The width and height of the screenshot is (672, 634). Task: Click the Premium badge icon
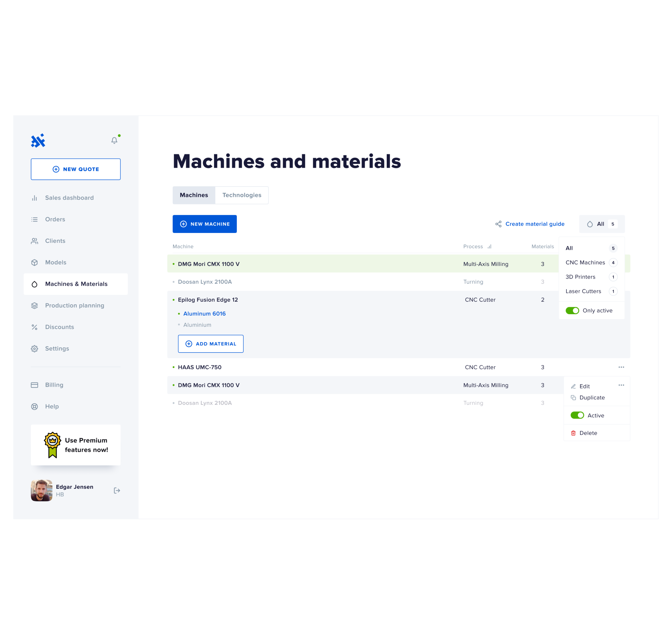click(x=52, y=445)
